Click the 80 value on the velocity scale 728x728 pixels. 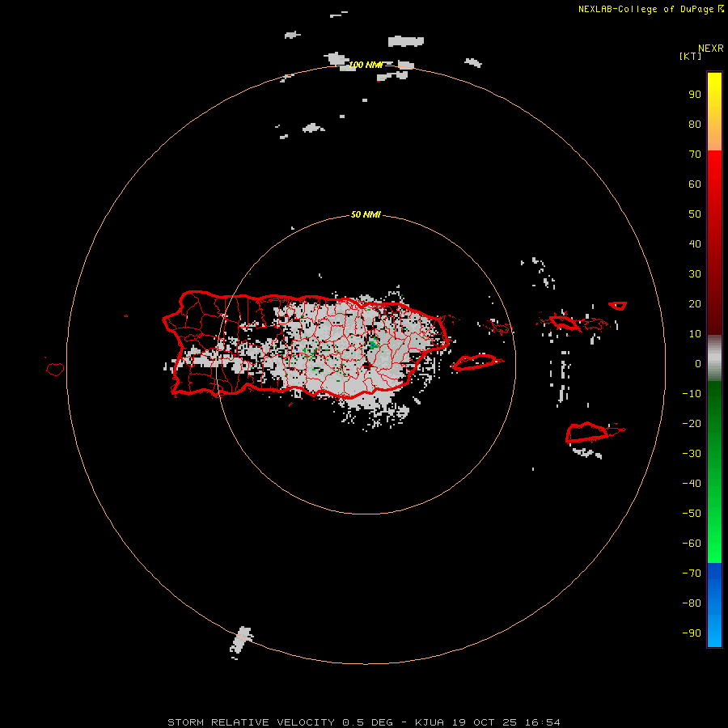(695, 125)
